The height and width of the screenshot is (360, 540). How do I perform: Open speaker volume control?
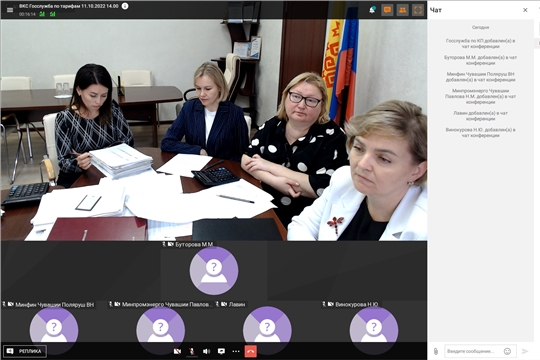point(207,351)
